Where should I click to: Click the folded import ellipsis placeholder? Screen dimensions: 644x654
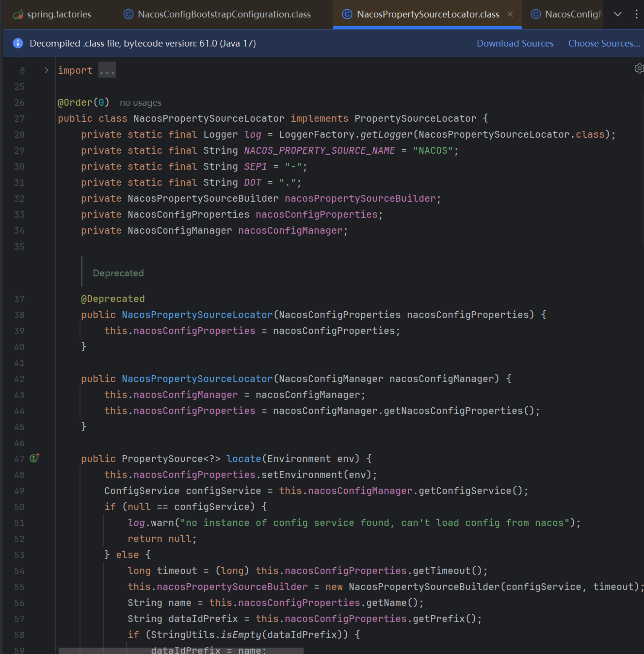pyautogui.click(x=107, y=71)
